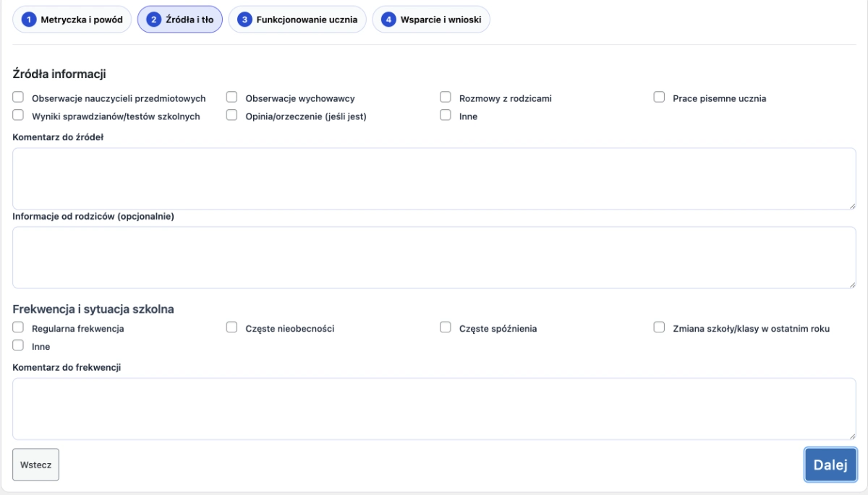Go to Wsparcie i wnioski step
Viewport: 868px width, 495px height.
pos(431,20)
